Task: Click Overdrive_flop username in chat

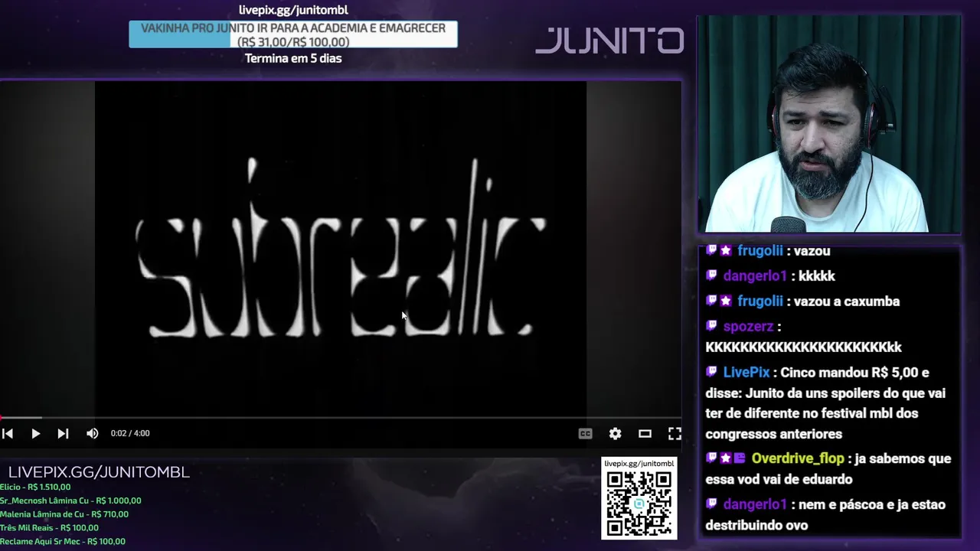Action: pos(798,458)
